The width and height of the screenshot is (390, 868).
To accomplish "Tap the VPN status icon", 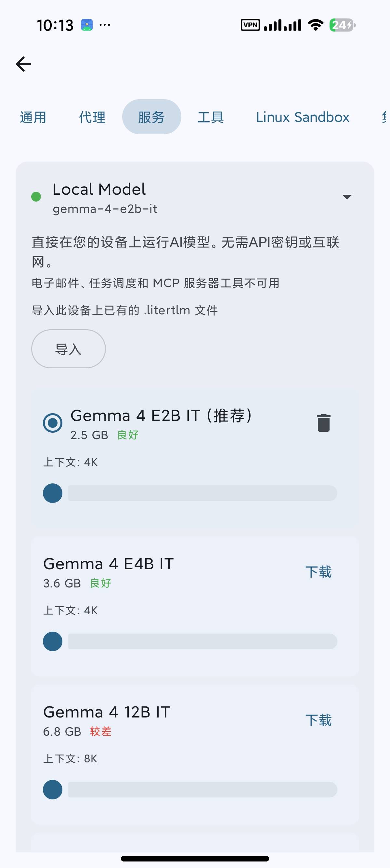I will (250, 25).
